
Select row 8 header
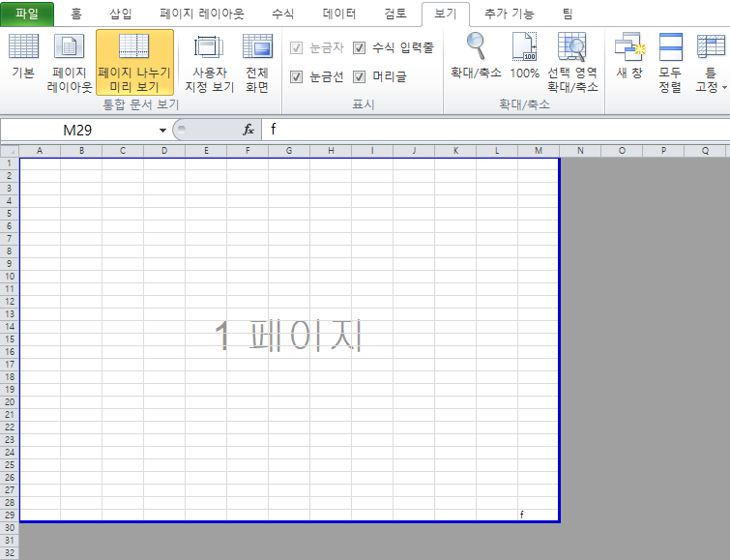10,251
